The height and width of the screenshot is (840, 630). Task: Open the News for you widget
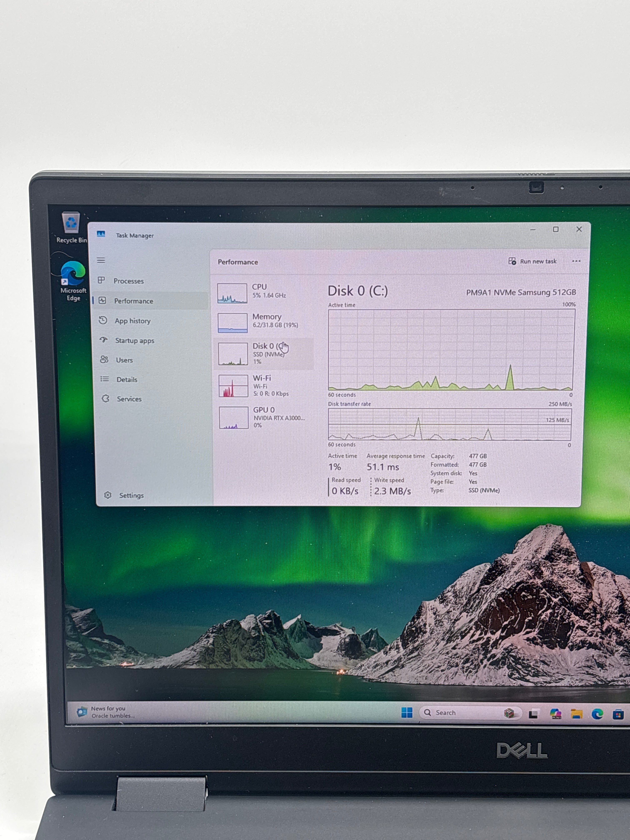click(x=106, y=712)
